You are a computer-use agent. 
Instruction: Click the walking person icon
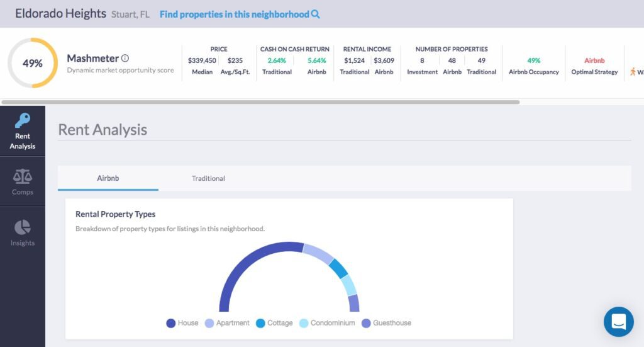coord(633,72)
